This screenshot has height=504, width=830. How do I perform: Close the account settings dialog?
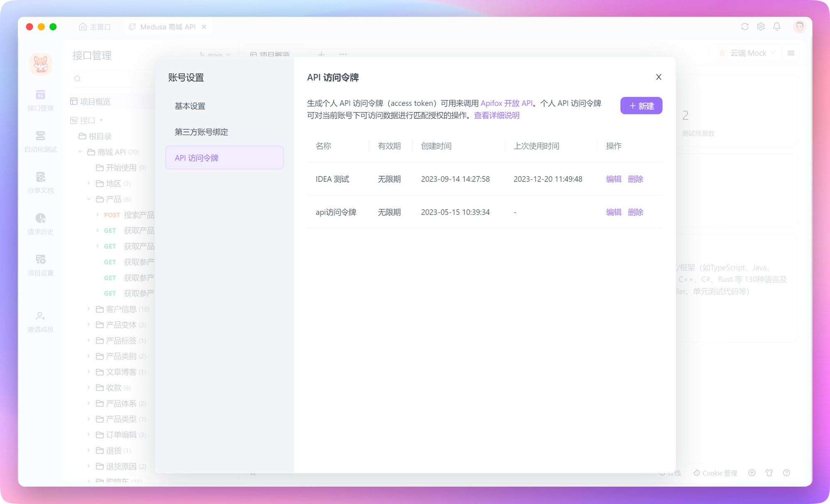point(659,77)
